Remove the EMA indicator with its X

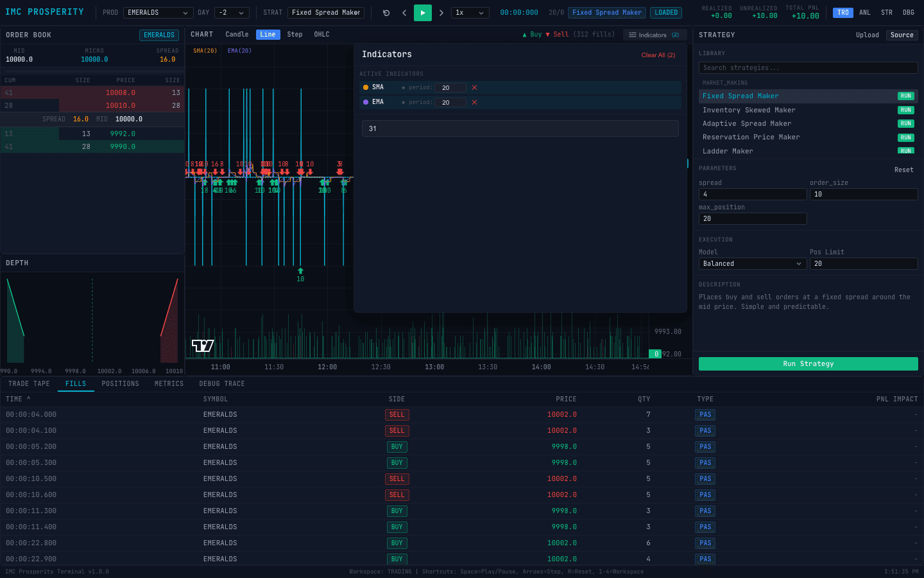tap(474, 102)
